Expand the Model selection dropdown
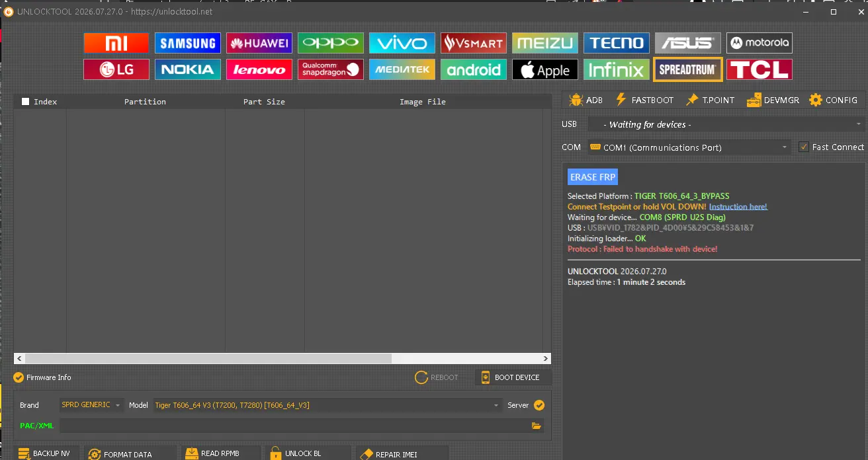This screenshot has height=460, width=868. pyautogui.click(x=327, y=405)
